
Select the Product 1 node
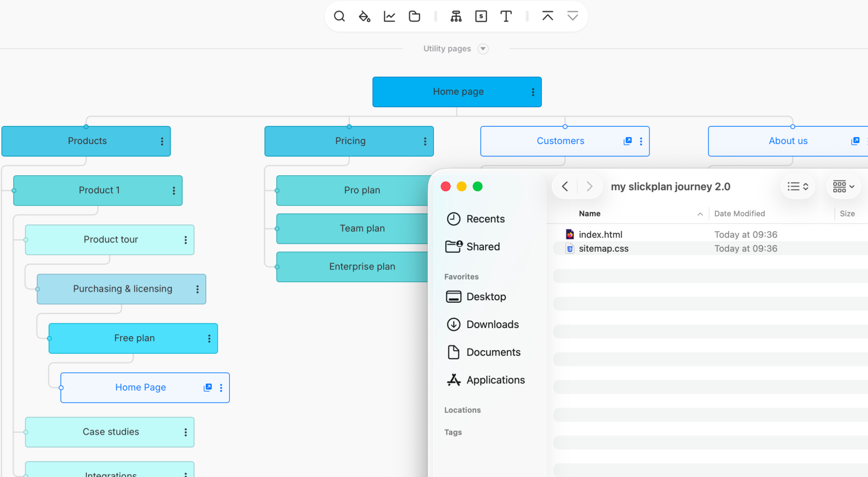pyautogui.click(x=98, y=191)
